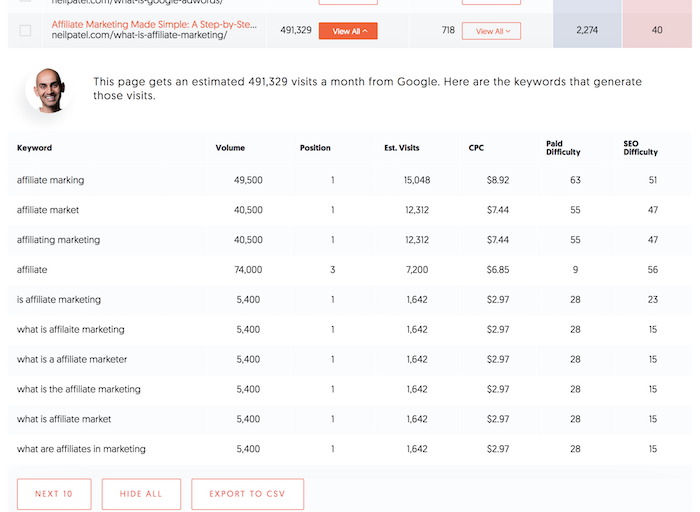Click the Est. Visits column header
This screenshot has height=512, width=700.
click(x=402, y=148)
